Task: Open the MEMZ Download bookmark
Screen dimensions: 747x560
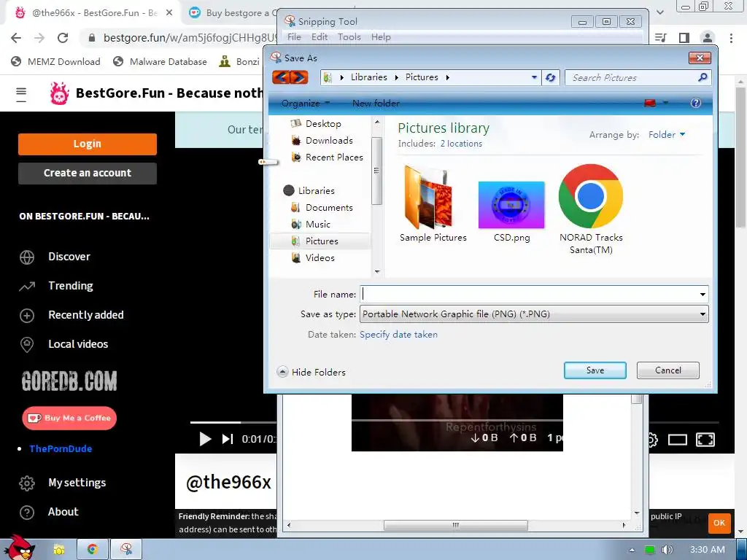Action: tap(56, 61)
